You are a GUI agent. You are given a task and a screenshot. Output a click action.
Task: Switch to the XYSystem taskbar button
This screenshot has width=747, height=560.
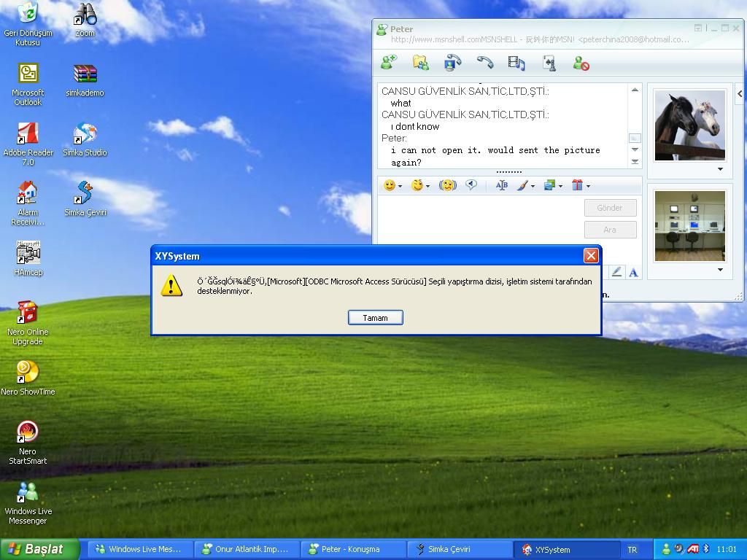566,549
